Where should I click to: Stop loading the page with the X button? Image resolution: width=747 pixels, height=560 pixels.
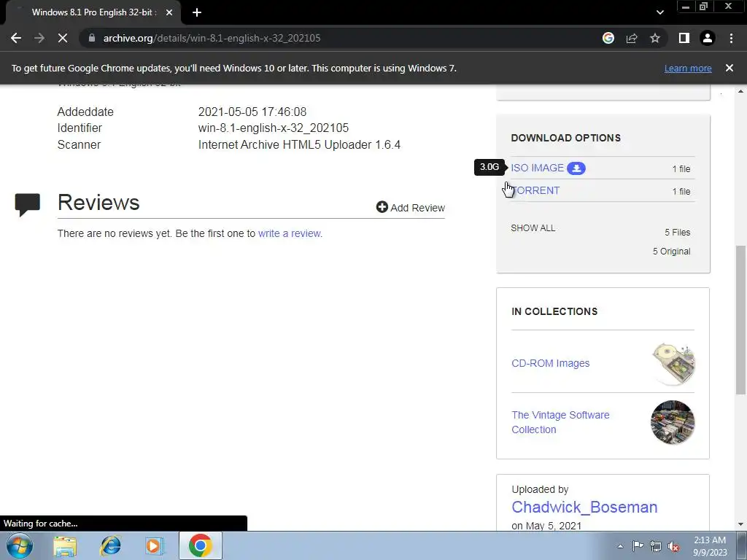pyautogui.click(x=63, y=38)
